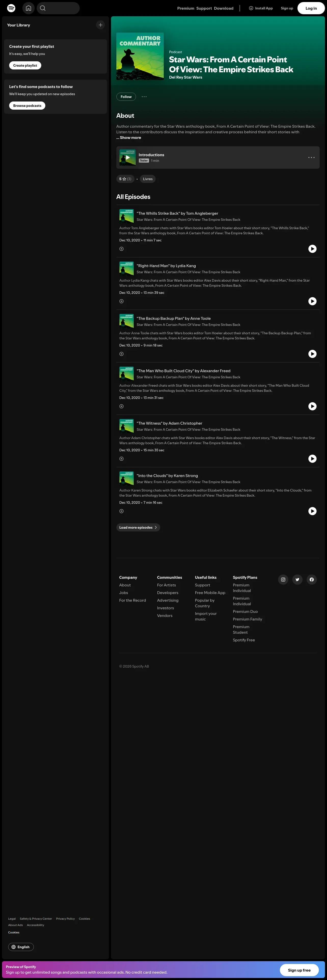Viewport: 327px width, 980px height.
Task: Click the search magnifier icon
Action: point(43,8)
